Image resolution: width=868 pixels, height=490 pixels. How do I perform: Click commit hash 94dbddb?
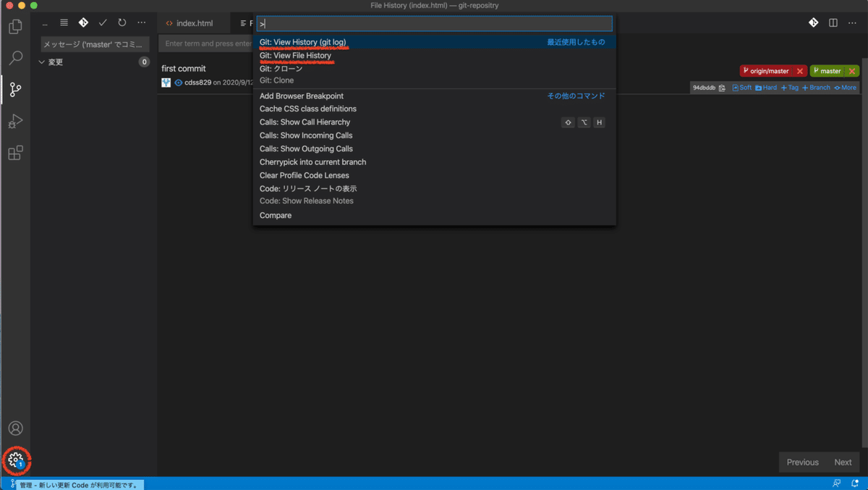(704, 88)
